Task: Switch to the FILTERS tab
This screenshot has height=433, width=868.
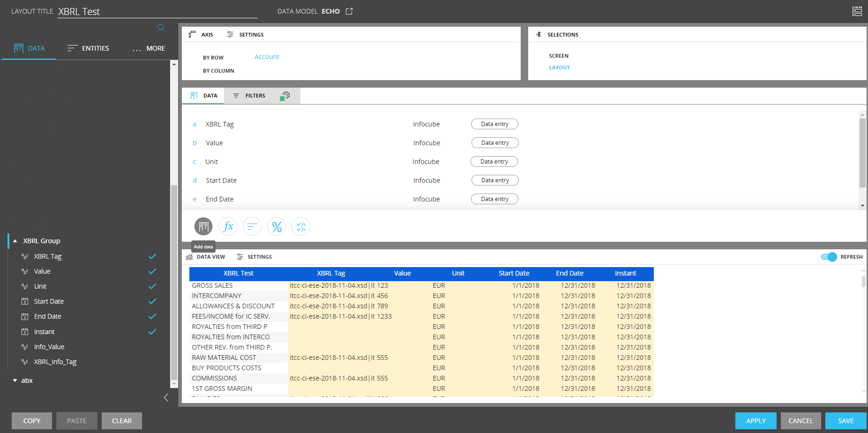Action: 254,95
